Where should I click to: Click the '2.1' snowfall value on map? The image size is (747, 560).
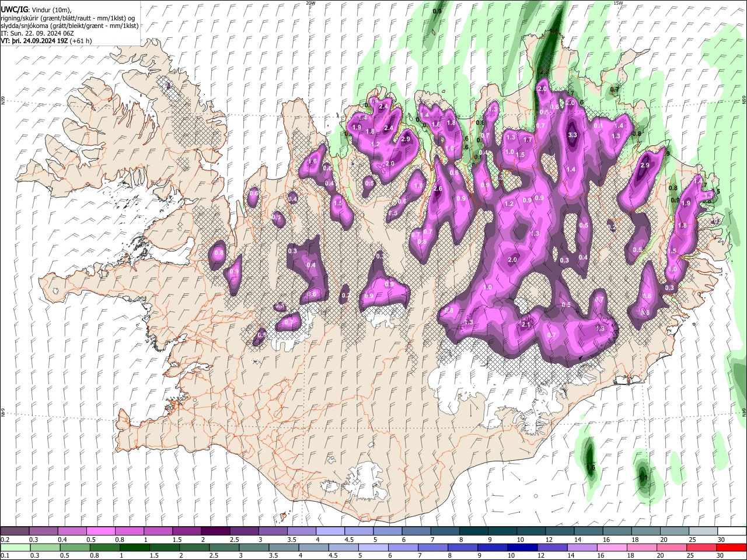[525, 324]
